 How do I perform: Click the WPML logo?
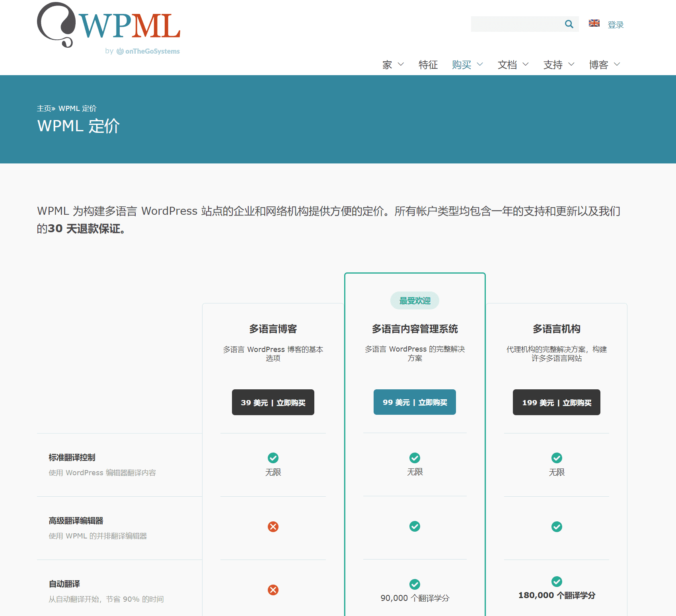108,24
